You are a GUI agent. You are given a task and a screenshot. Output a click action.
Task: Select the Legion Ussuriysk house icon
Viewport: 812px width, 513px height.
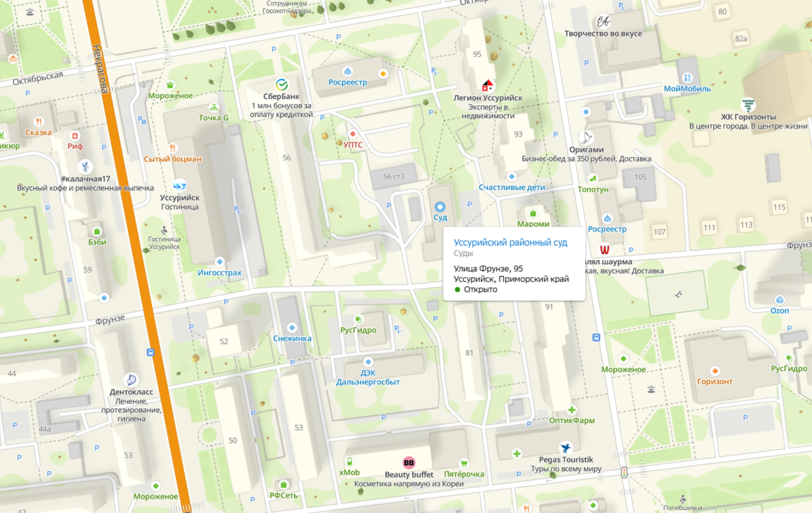coord(488,85)
